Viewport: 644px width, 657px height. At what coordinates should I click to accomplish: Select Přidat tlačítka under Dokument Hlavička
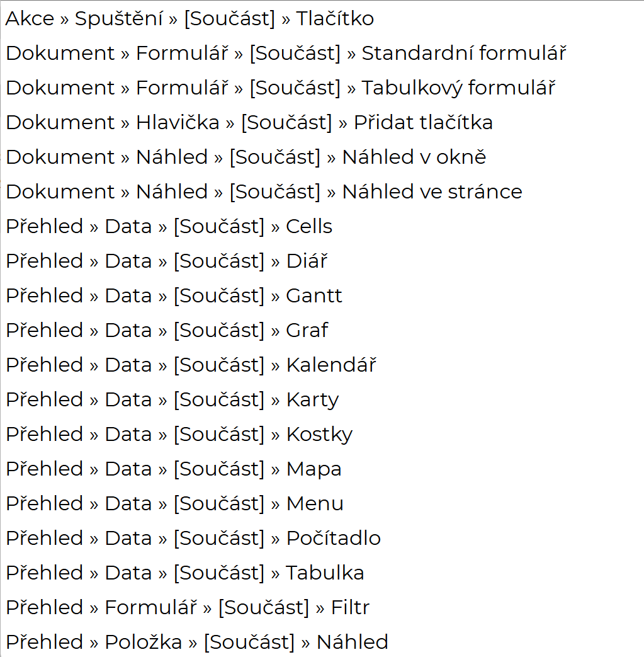(x=249, y=123)
